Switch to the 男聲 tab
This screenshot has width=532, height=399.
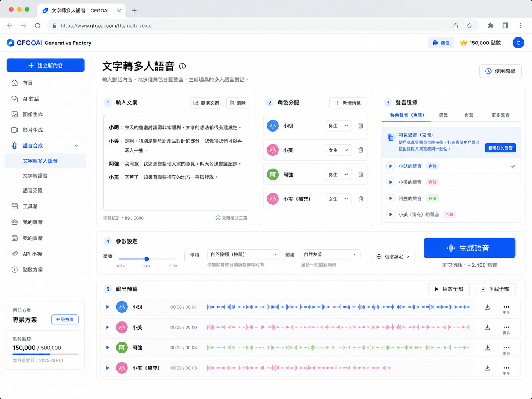[443, 115]
